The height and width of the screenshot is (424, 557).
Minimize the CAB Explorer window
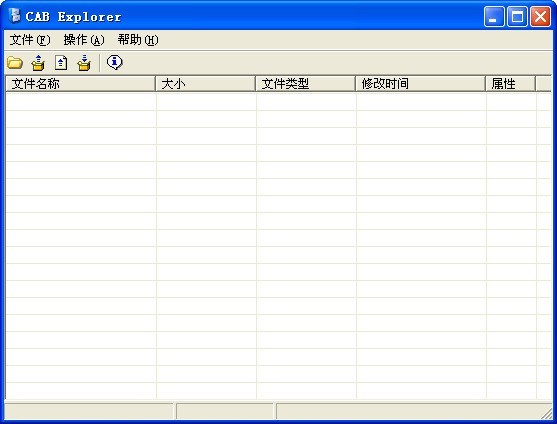coord(494,17)
